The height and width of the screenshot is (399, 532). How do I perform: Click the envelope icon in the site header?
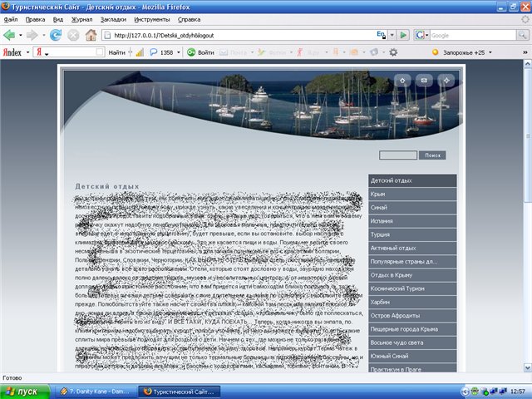424,81
